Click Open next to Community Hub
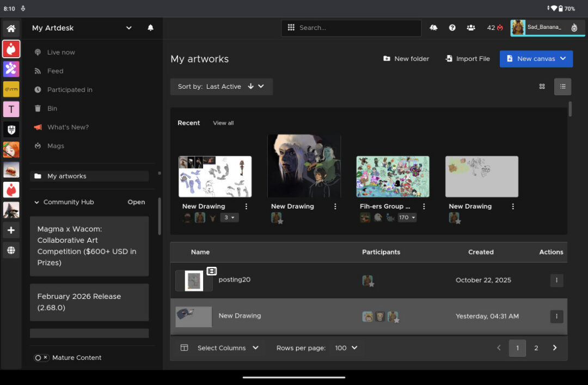588x385 pixels. tap(136, 202)
